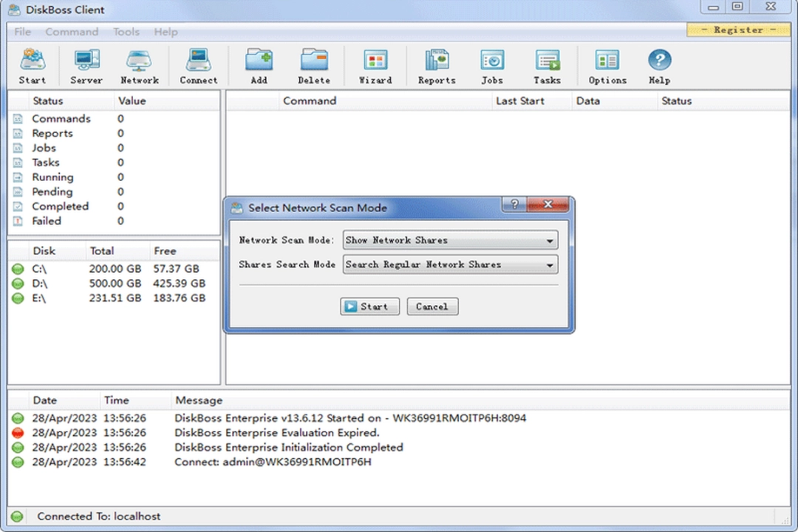Click the Delete toolbar icon
This screenshot has height=532, width=798.
pyautogui.click(x=314, y=65)
